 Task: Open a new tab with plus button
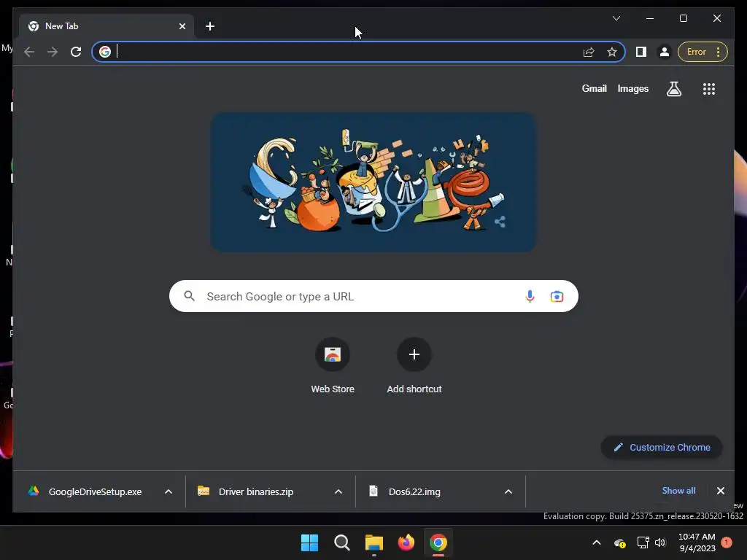(210, 26)
